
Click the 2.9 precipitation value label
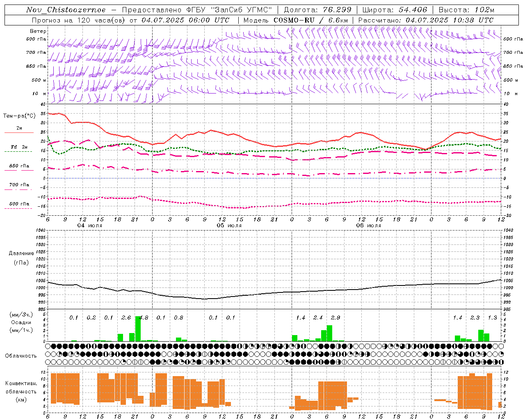(335, 318)
